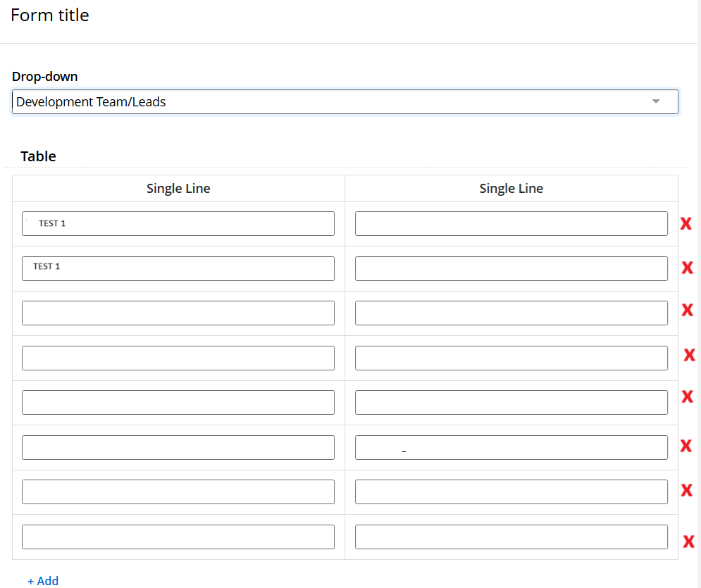Click the red X beside seventh row
Viewport: 701px width, 588px height.
click(686, 490)
